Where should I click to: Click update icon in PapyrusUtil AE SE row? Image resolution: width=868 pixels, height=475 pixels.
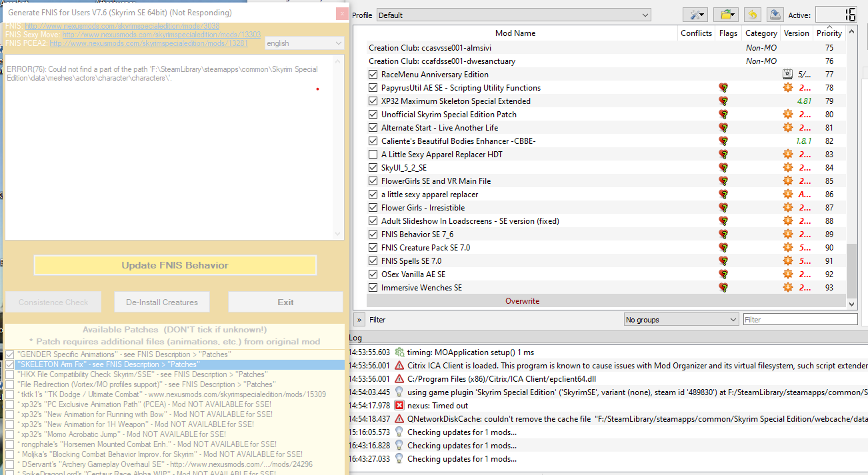click(x=787, y=88)
